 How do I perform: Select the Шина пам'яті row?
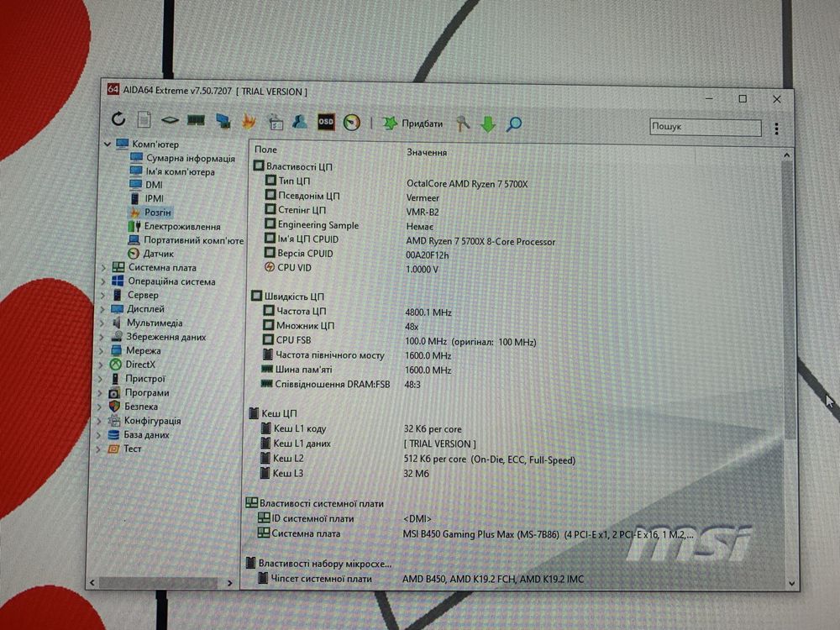click(x=357, y=370)
